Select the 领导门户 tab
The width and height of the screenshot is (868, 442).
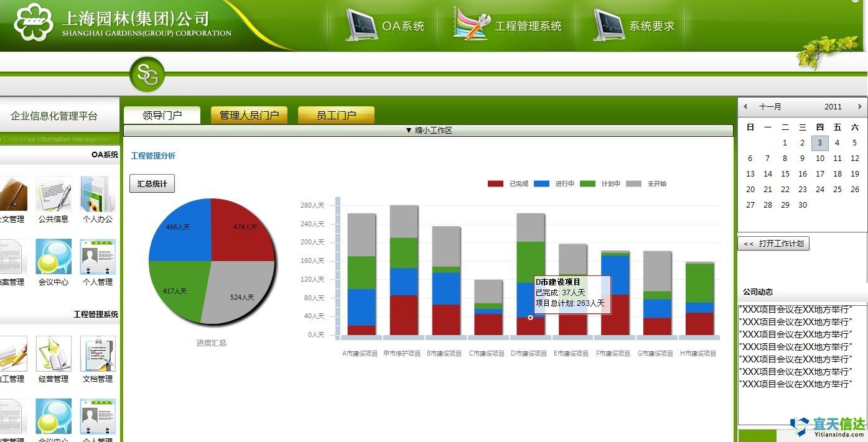click(162, 115)
